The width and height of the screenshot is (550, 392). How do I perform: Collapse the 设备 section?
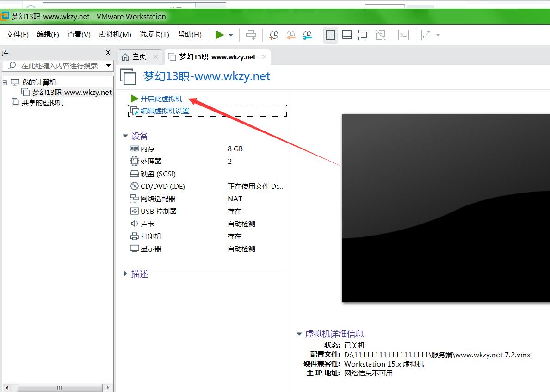coord(125,136)
